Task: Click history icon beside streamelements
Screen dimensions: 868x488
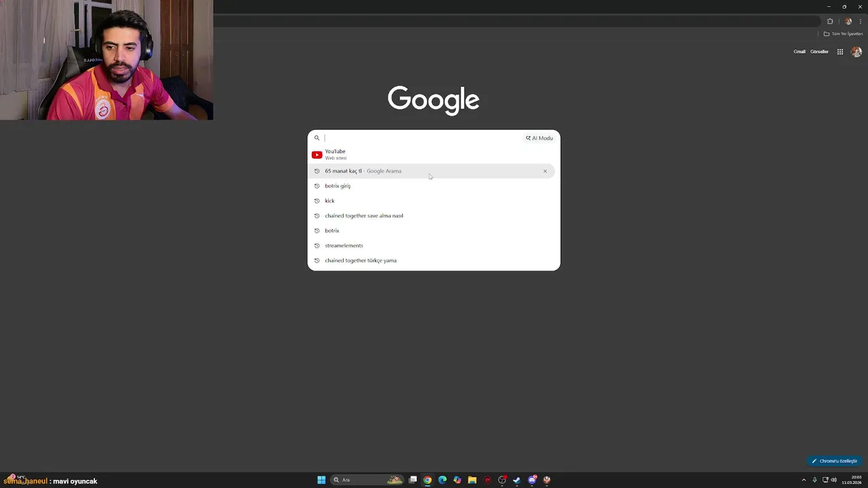Action: [317, 245]
